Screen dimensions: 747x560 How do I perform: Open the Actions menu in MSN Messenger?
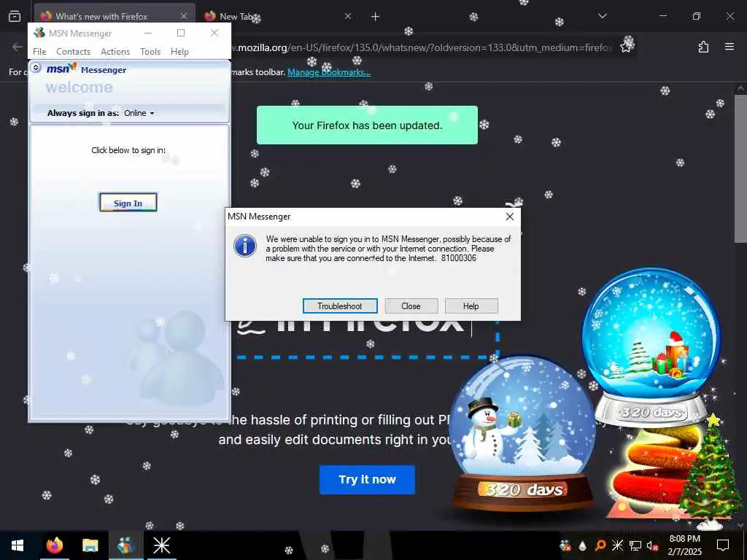coord(115,52)
